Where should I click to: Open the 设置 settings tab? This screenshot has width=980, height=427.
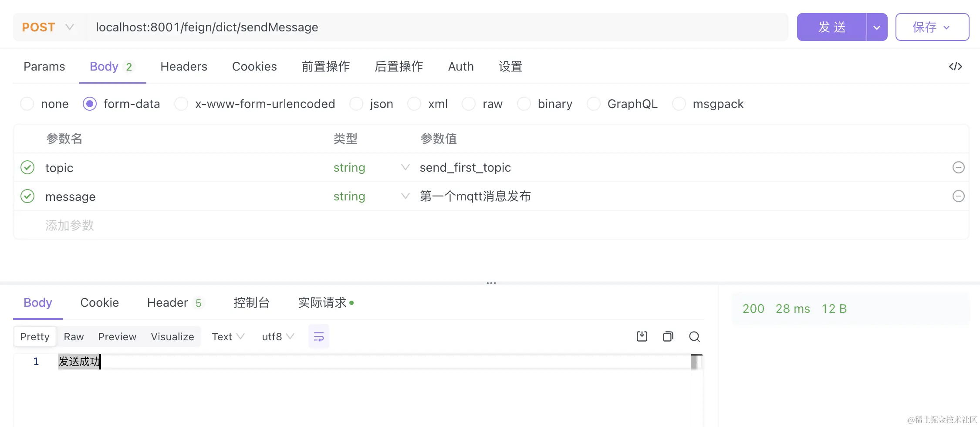510,66
